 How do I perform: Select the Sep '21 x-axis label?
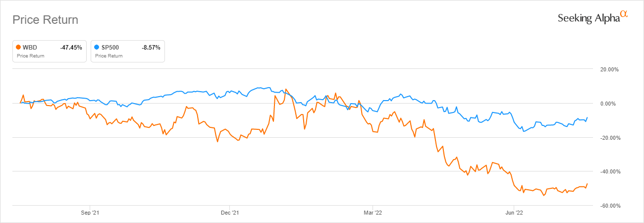[x=90, y=213]
